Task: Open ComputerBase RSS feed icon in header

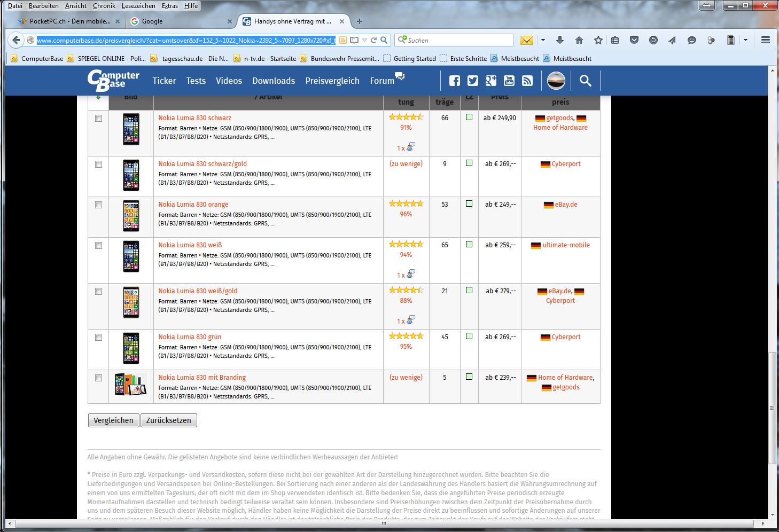Action: (527, 81)
